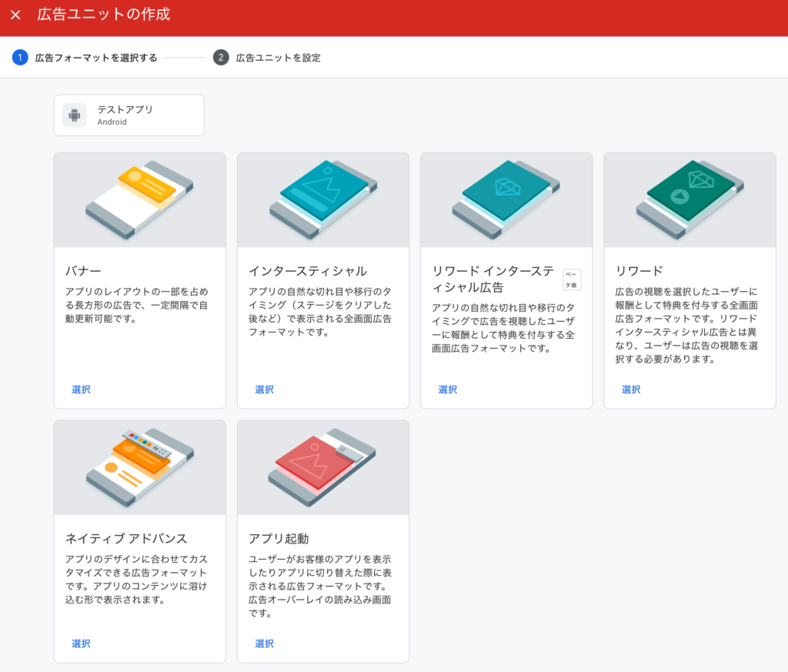Click the リワード インタースティシャル広告 illustration
Screen dimensions: 788x672
point(506,199)
